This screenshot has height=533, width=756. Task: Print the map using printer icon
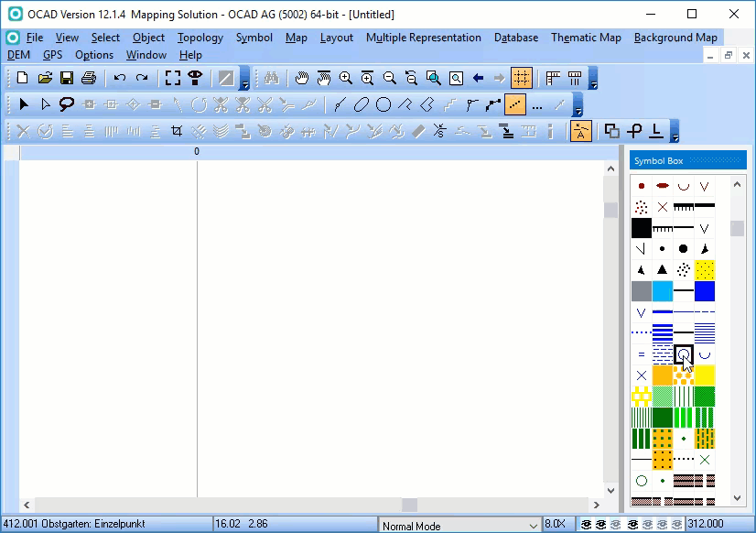pos(89,78)
